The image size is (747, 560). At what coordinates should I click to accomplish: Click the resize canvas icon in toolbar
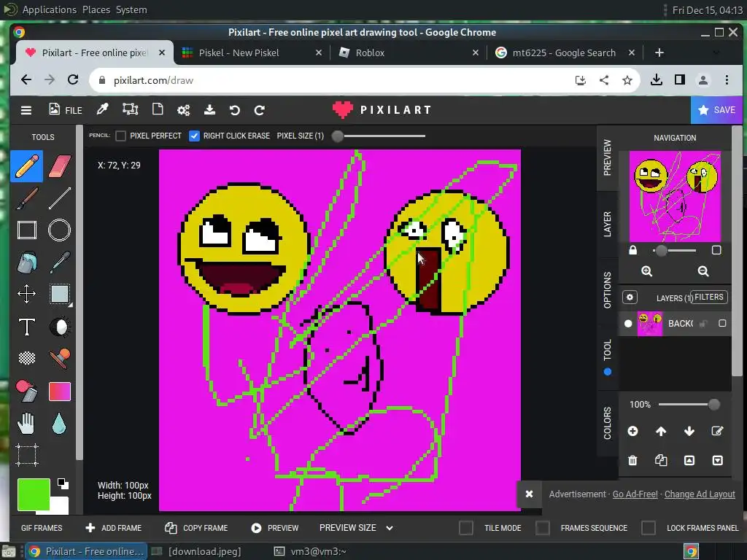click(x=131, y=109)
